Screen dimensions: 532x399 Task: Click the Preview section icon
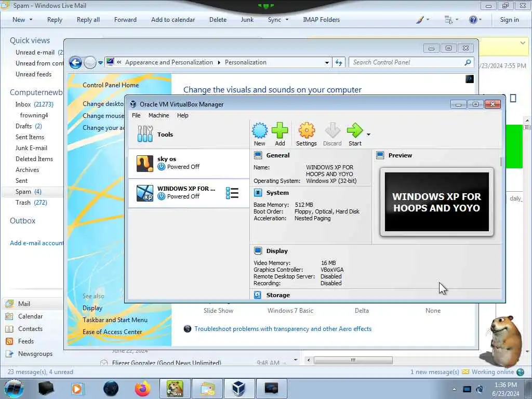click(x=380, y=155)
